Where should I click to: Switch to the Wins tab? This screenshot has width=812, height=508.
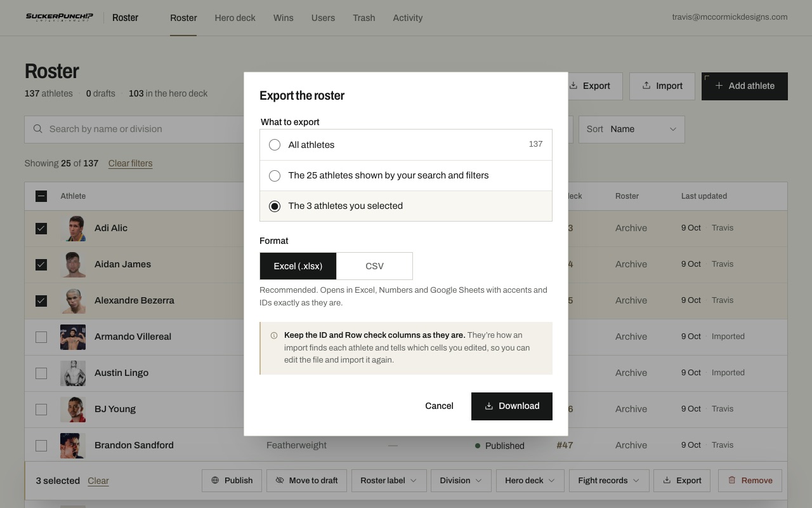tap(283, 18)
